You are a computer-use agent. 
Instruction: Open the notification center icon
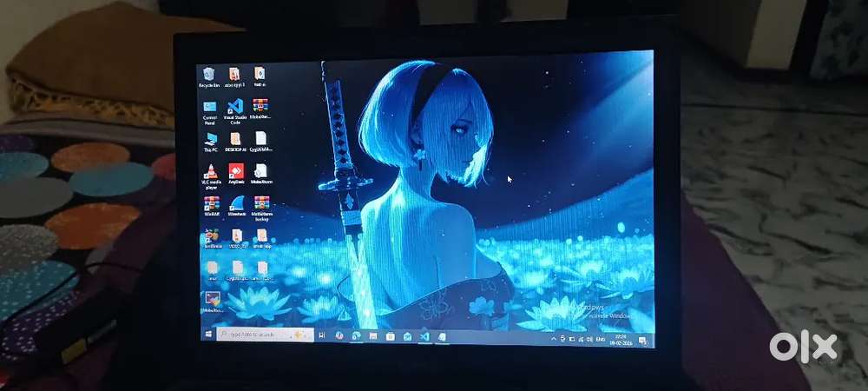pyautogui.click(x=641, y=338)
